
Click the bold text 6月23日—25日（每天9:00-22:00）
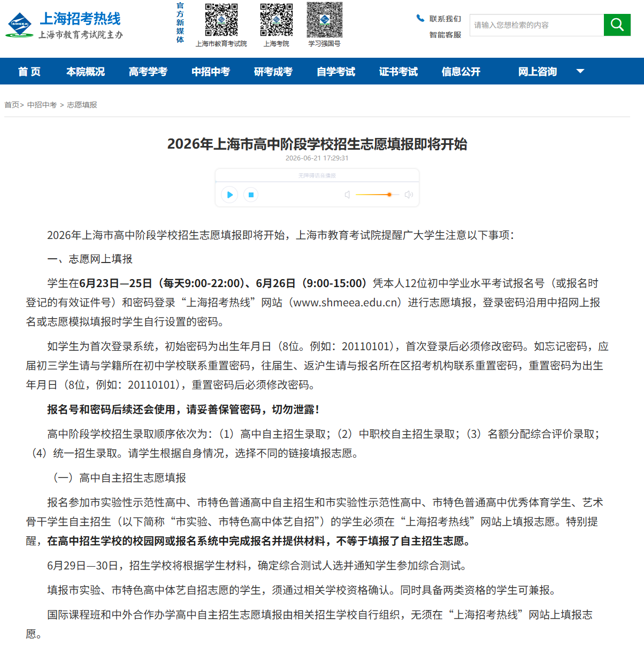coord(162,283)
